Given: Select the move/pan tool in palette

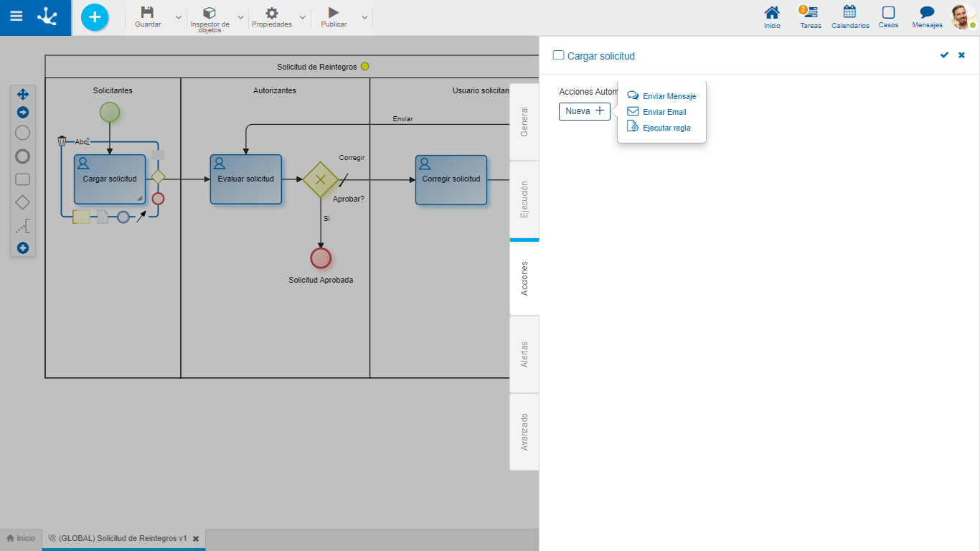Looking at the screenshot, I should point(23,94).
